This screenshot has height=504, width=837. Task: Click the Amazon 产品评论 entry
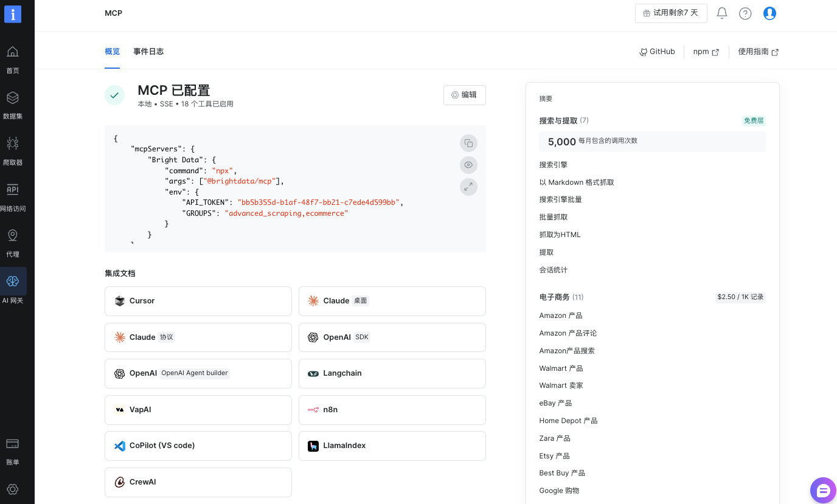(568, 333)
